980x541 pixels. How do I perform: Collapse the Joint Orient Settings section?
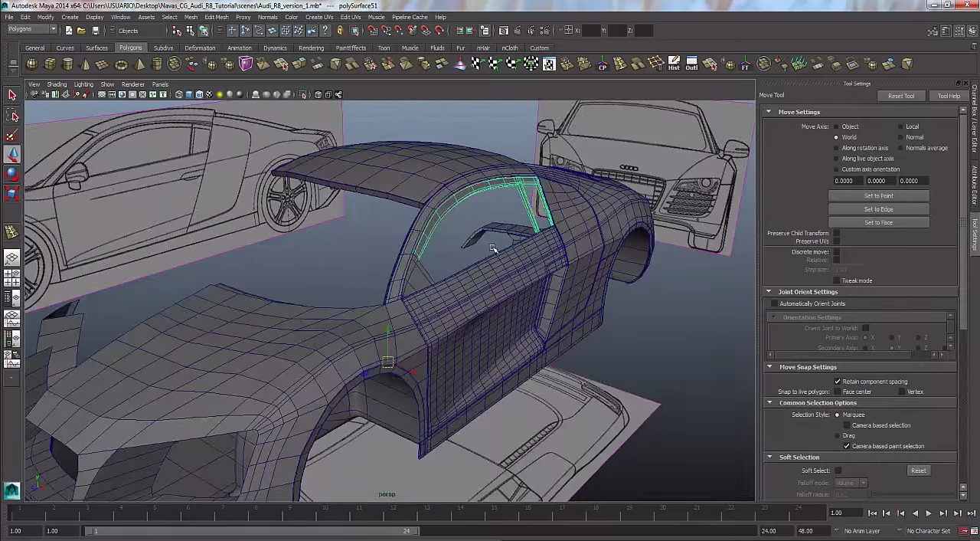(769, 292)
